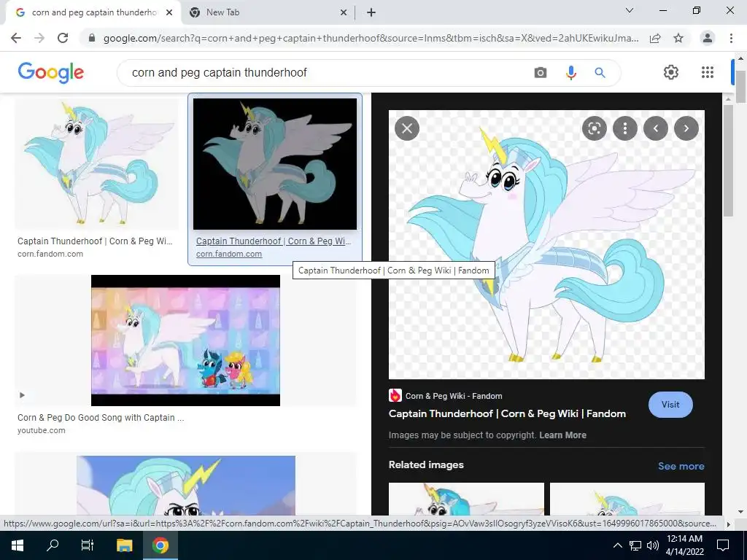
Task: Open the Windows notification center
Action: [x=723, y=545]
